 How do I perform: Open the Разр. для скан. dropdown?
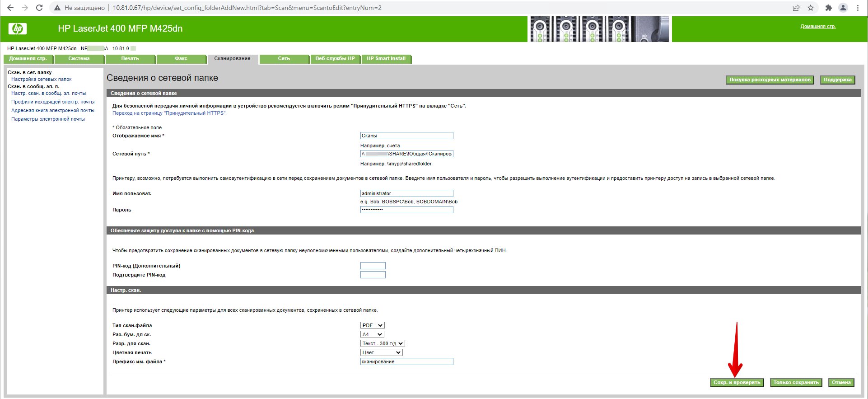[x=383, y=343]
